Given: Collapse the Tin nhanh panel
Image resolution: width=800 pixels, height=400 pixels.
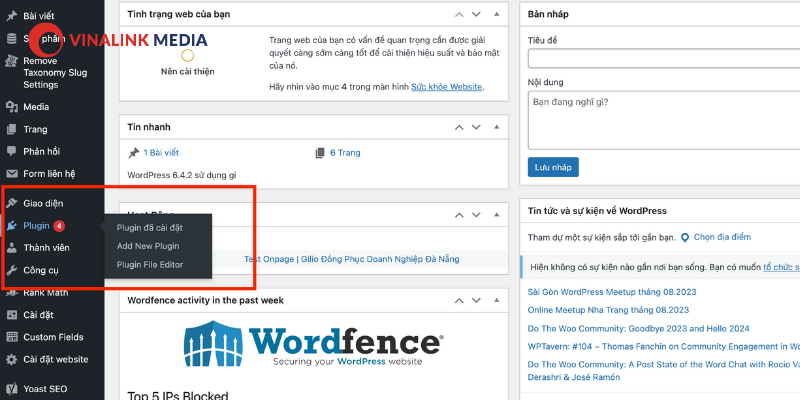Looking at the screenshot, I should tap(496, 127).
